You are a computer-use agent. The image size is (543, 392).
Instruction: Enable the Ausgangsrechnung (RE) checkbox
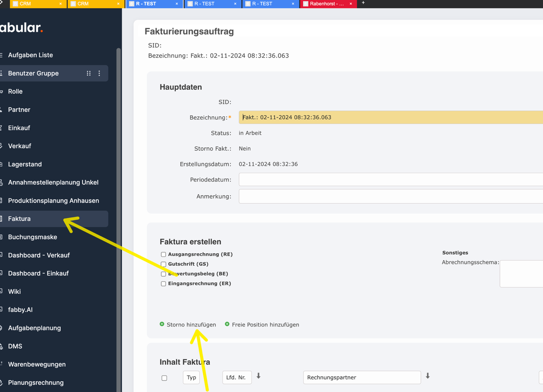(x=163, y=254)
